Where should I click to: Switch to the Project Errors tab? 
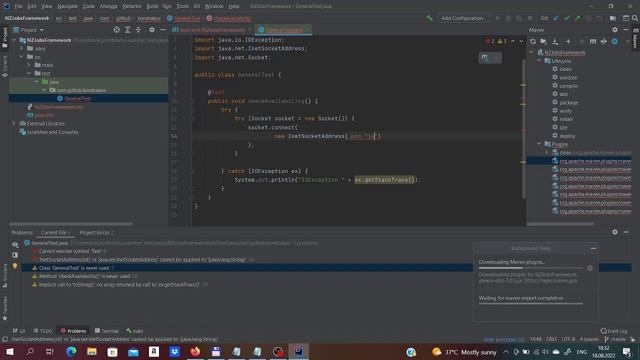pyautogui.click(x=96, y=232)
